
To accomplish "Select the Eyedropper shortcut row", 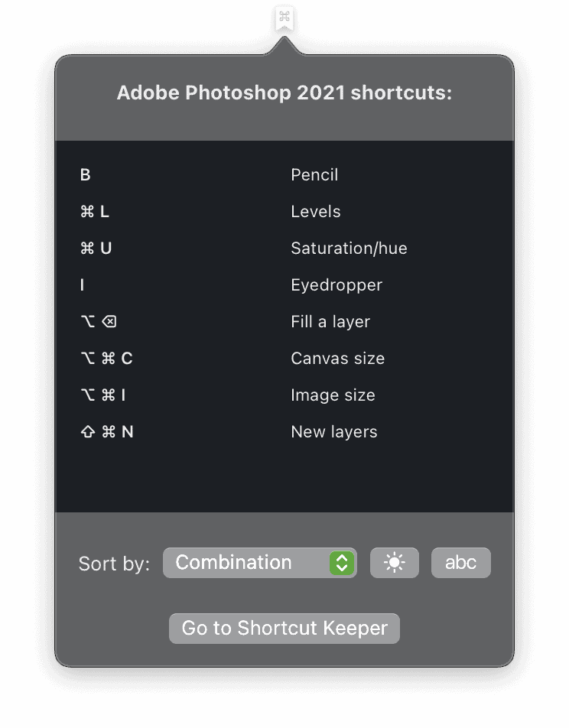I will pos(337,284).
